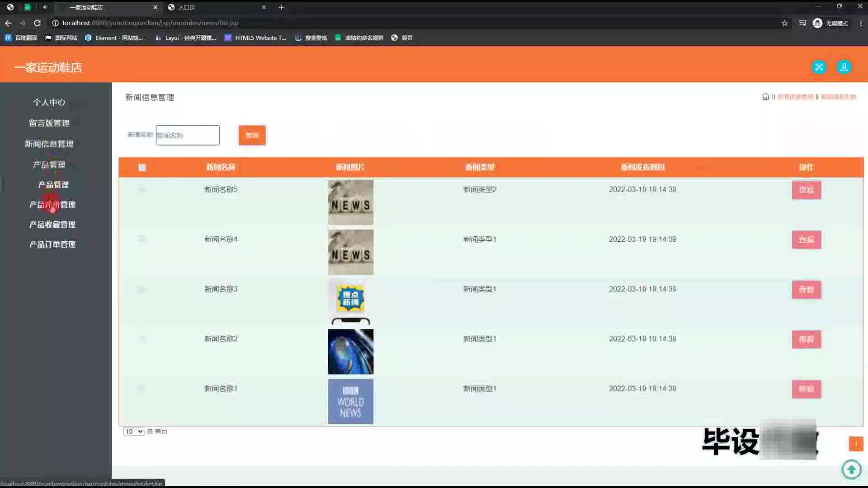Open Element bookmark
This screenshot has height=488, width=868.
point(114,38)
